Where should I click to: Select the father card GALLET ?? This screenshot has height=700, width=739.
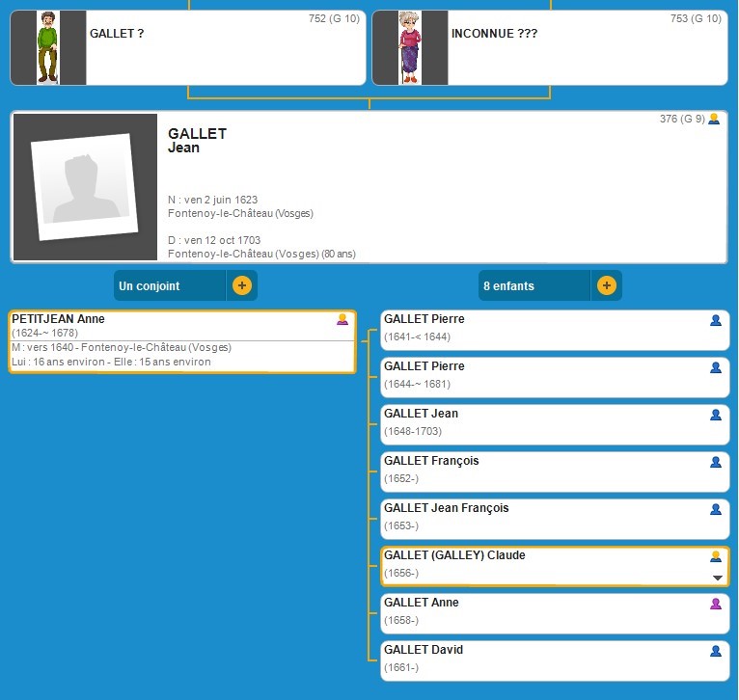[x=224, y=48]
